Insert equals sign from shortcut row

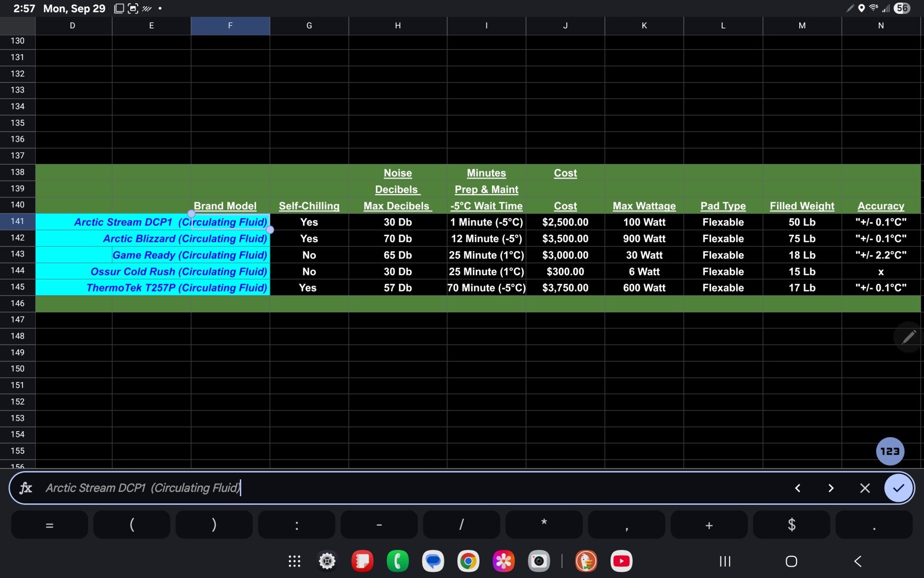coord(49,525)
